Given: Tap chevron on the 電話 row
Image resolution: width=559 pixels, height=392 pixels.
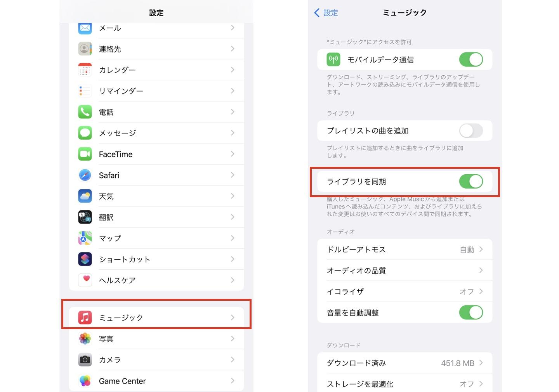Looking at the screenshot, I should (233, 112).
